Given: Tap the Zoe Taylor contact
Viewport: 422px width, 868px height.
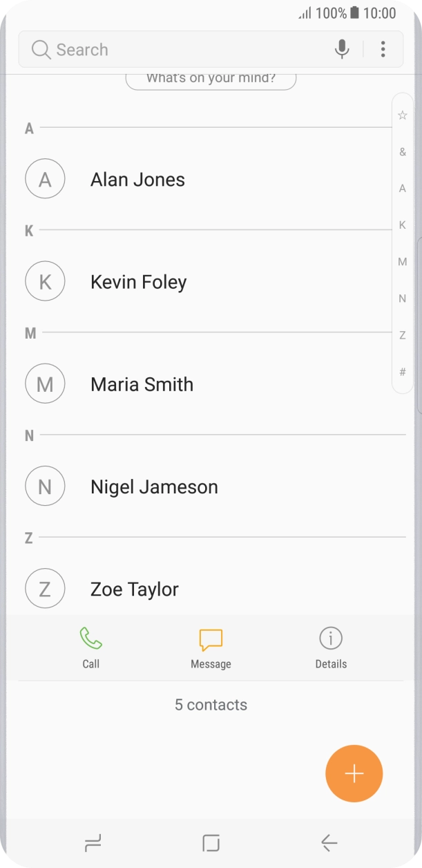Looking at the screenshot, I should tap(135, 589).
